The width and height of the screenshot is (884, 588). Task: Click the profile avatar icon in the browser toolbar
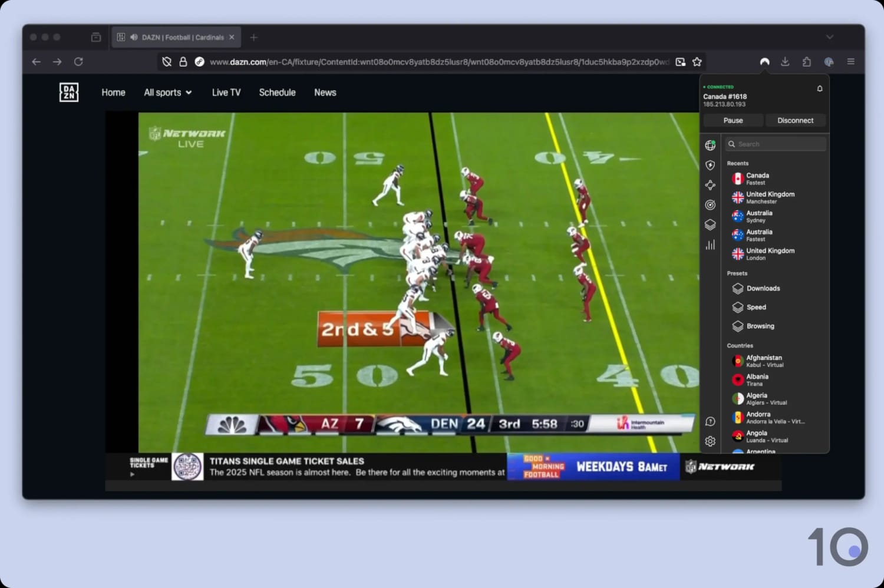829,61
